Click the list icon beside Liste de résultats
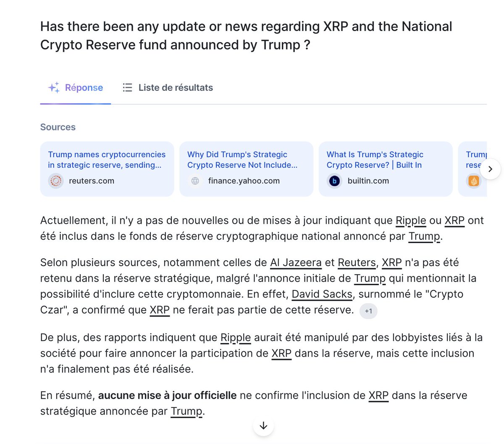Viewport: 504px width, 444px height. 127,87
